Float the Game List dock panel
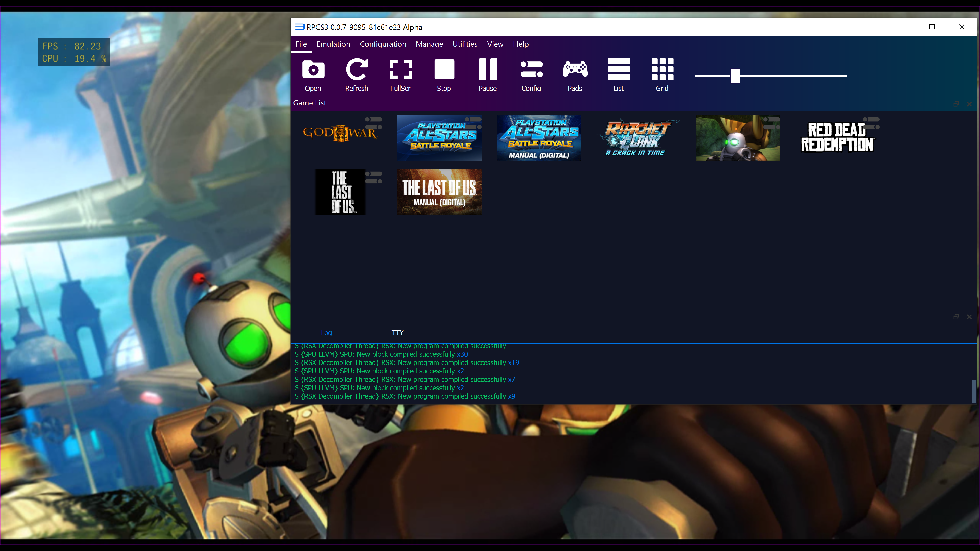Screen dimensions: 980x551 [956, 104]
